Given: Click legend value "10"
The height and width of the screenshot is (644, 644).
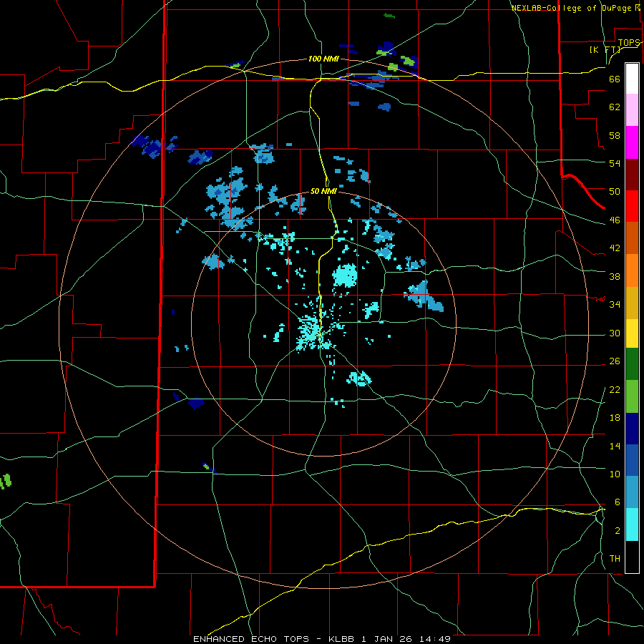Looking at the screenshot, I should click(615, 474).
